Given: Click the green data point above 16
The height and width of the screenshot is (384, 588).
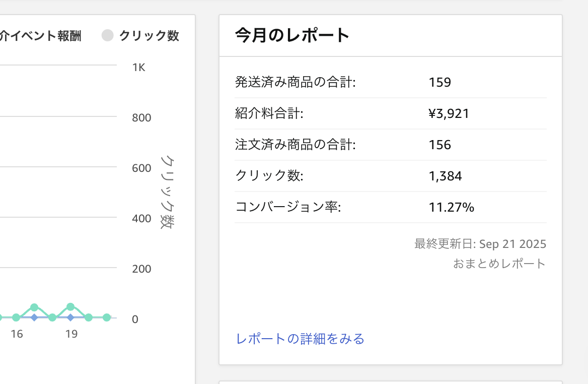Looking at the screenshot, I should pyautogui.click(x=16, y=317).
